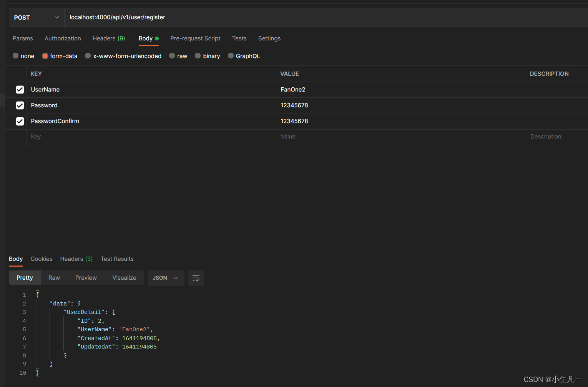Click the "FanOne2" string in response
This screenshot has width=588, height=387.
134,329
